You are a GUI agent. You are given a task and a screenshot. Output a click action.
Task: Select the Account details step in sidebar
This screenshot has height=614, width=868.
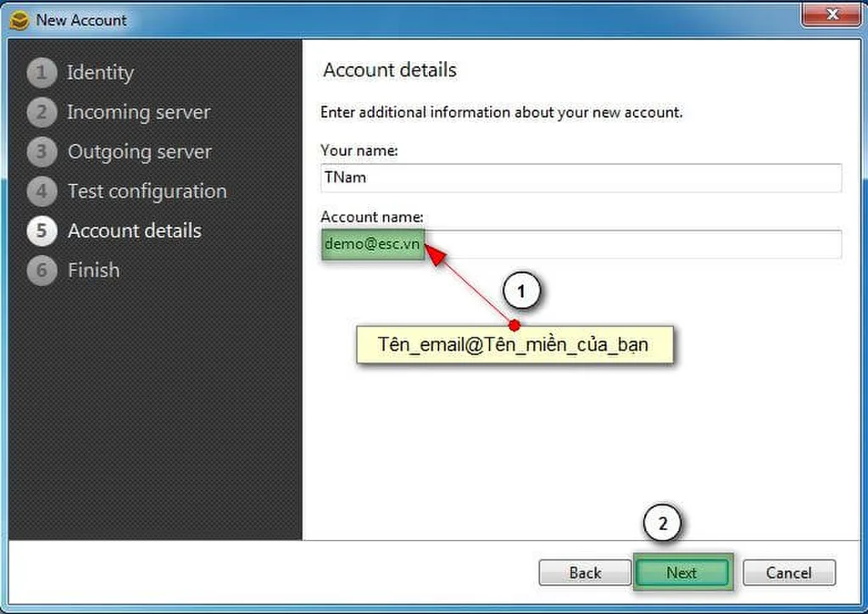114,231
